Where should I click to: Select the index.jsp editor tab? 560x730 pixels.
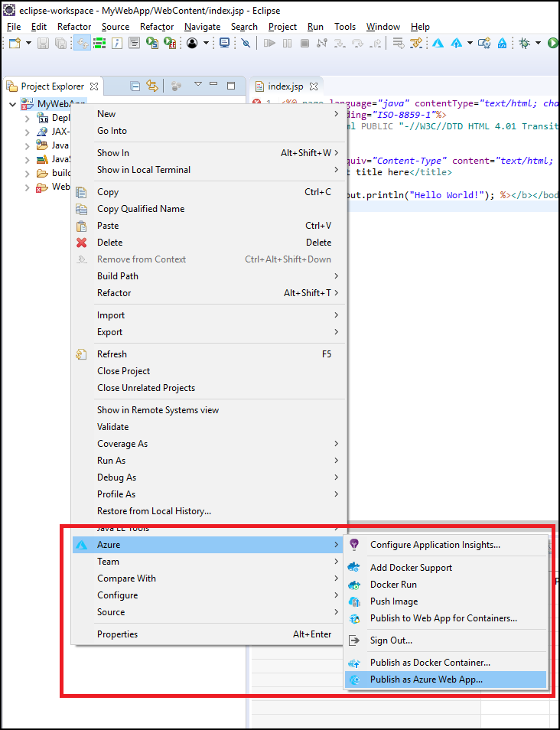coord(286,86)
